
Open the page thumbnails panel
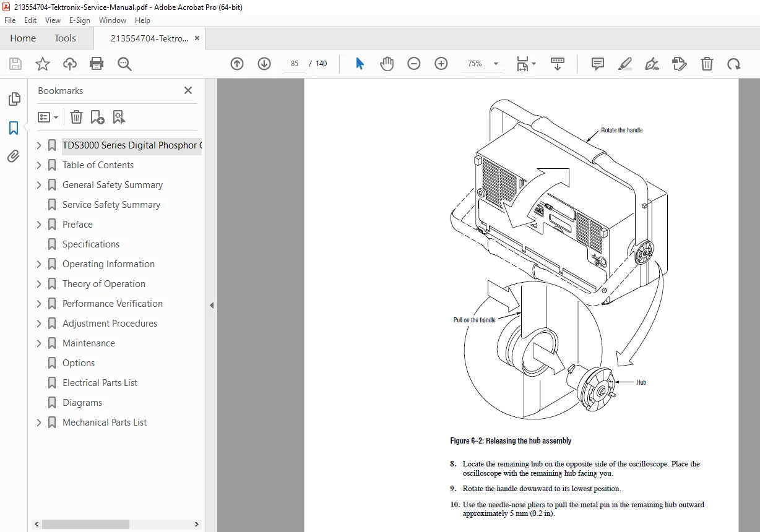[14, 99]
